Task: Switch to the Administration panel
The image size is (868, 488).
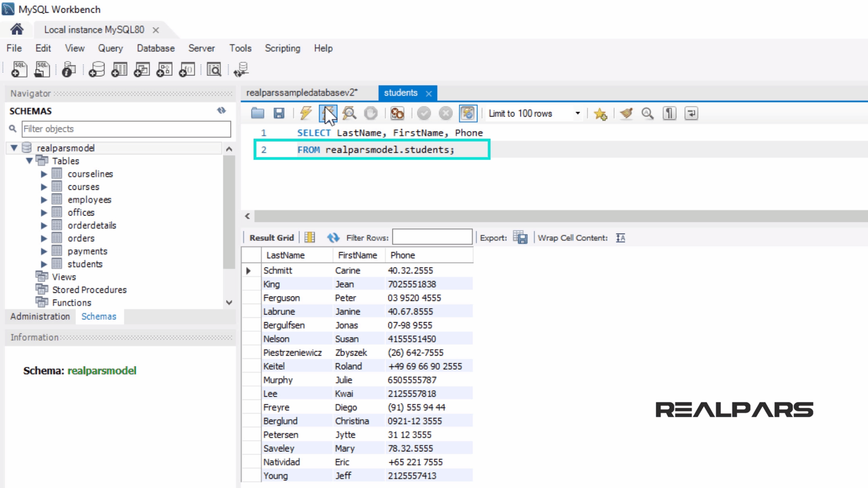Action: [x=40, y=316]
